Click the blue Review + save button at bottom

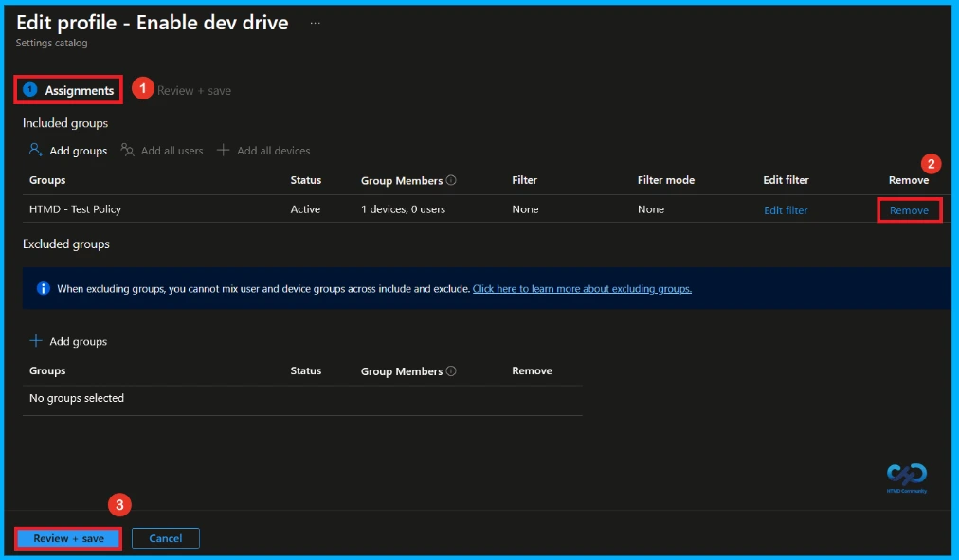[x=68, y=538]
